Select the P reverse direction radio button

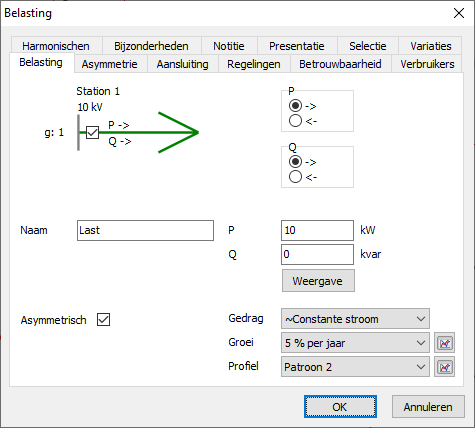(x=295, y=121)
